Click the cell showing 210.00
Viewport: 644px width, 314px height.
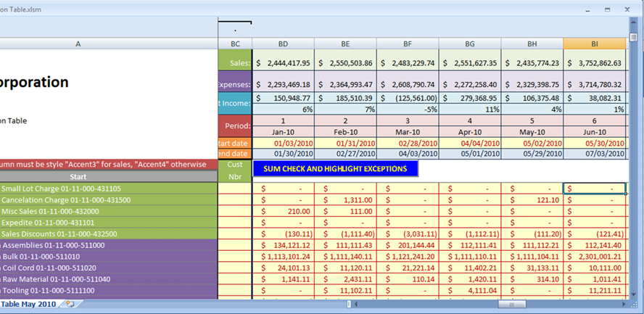coord(284,211)
